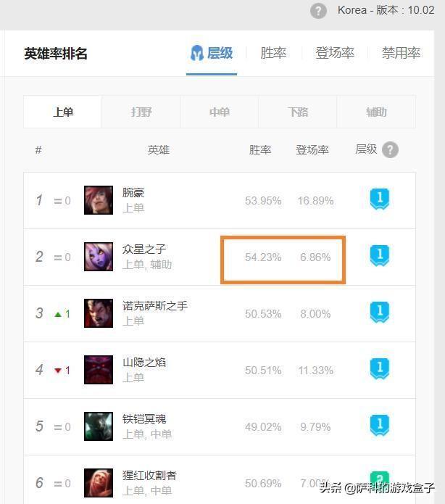Sort the table by 胜率 column header
The image size is (445, 504).
tap(260, 149)
